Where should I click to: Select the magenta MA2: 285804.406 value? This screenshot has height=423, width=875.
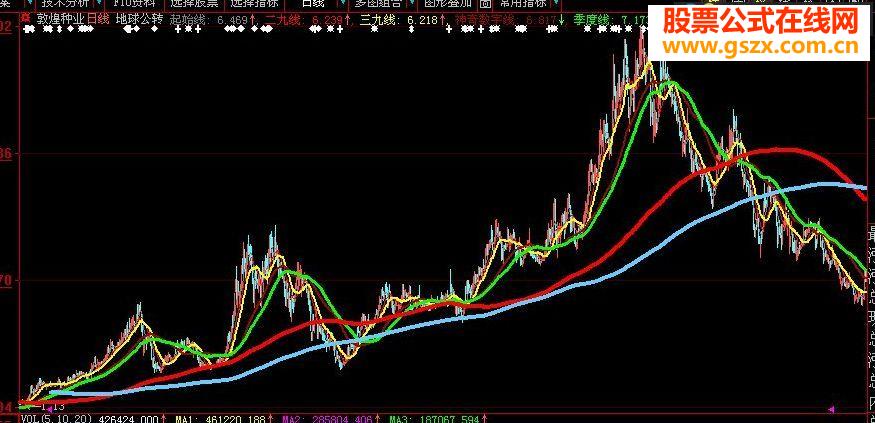[329, 419]
